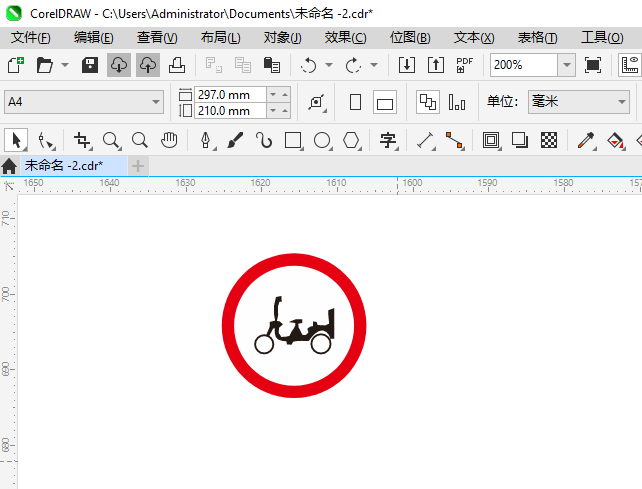Click the cloud download icon
Viewport: 642px width, 489px height.
pos(119,65)
